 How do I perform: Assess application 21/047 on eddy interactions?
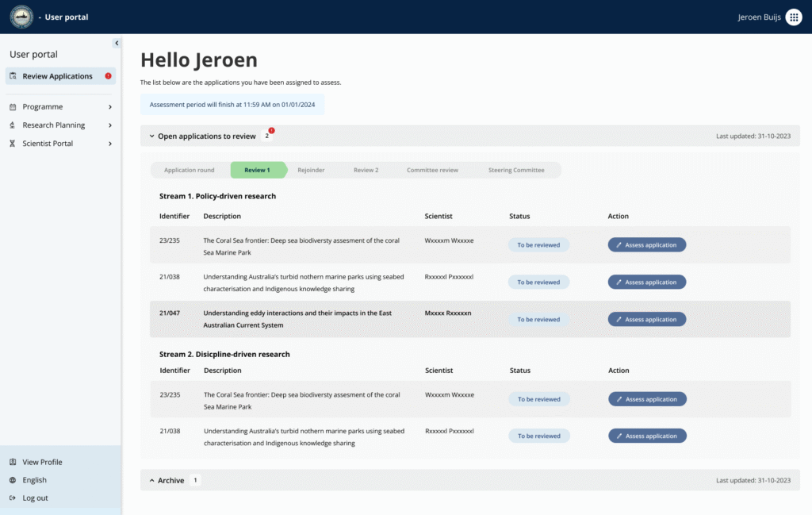(x=646, y=320)
